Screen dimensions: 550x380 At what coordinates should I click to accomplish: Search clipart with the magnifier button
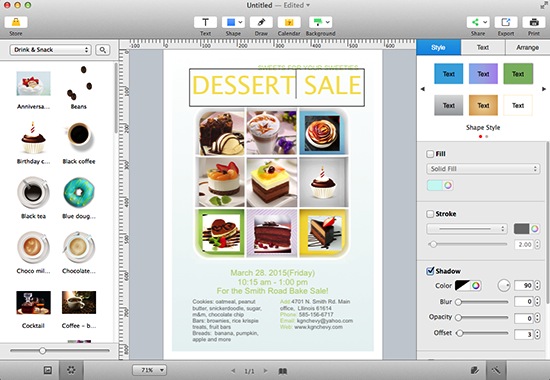point(102,50)
